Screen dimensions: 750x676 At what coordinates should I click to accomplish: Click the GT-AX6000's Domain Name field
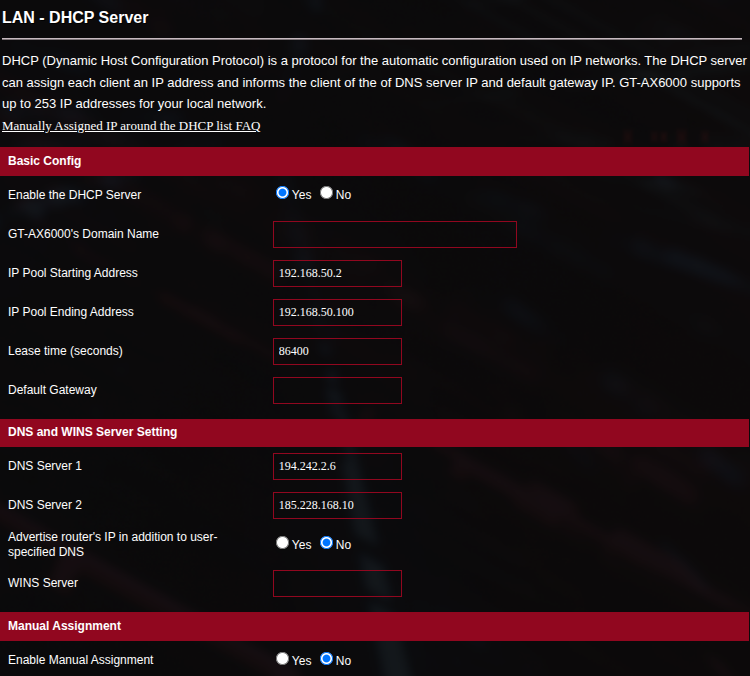pos(394,234)
